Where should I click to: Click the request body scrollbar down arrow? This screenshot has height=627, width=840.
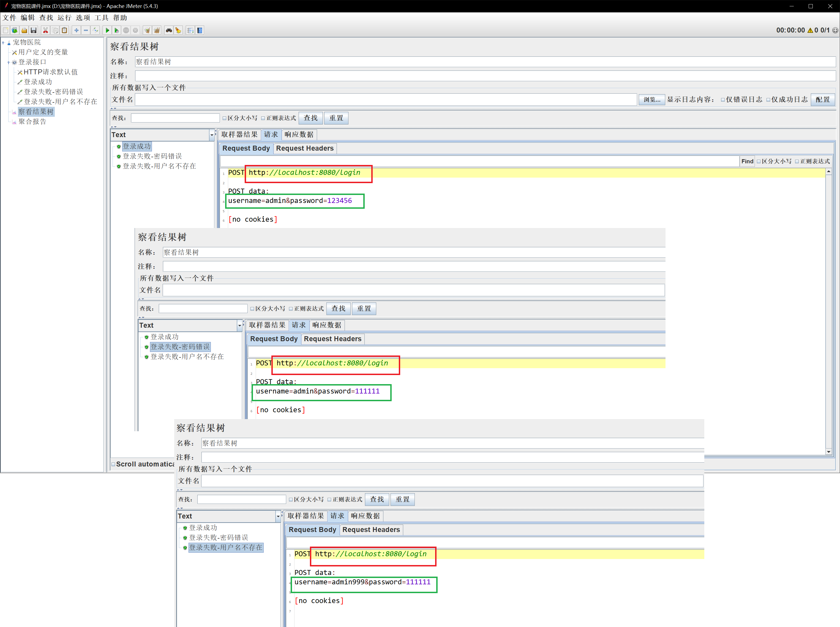tap(829, 452)
